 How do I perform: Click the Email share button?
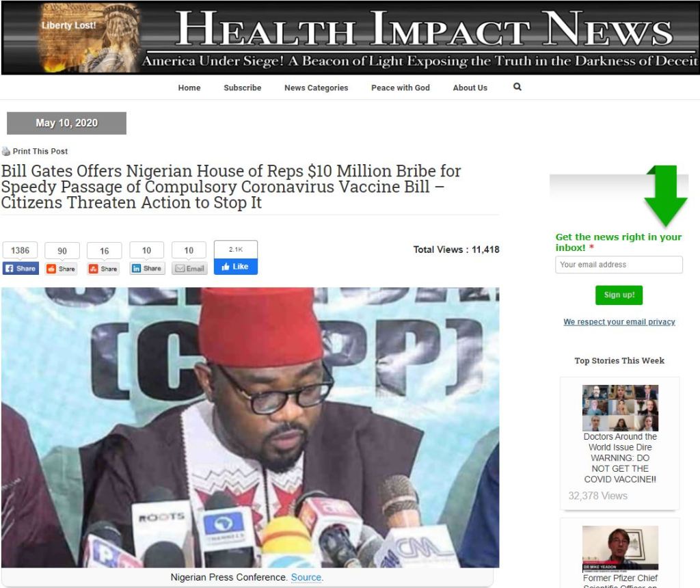[189, 268]
